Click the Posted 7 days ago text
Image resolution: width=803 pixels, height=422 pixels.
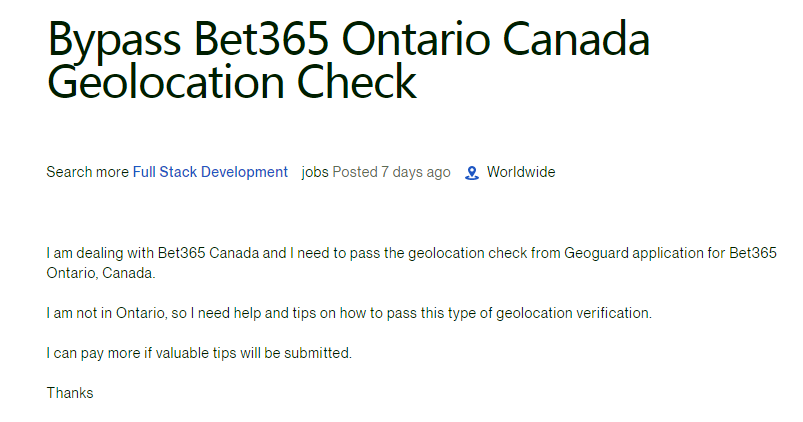click(x=391, y=172)
